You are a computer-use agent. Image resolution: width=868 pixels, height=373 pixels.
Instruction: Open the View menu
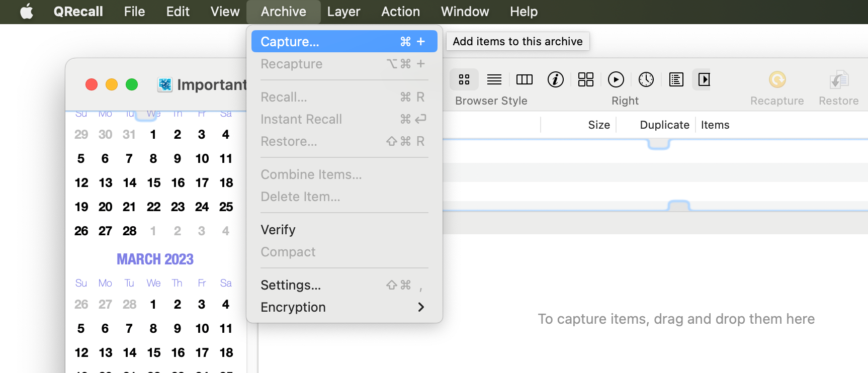tap(225, 12)
